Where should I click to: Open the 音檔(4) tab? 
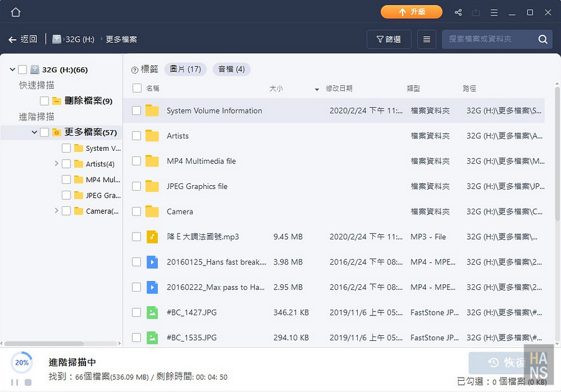point(231,69)
